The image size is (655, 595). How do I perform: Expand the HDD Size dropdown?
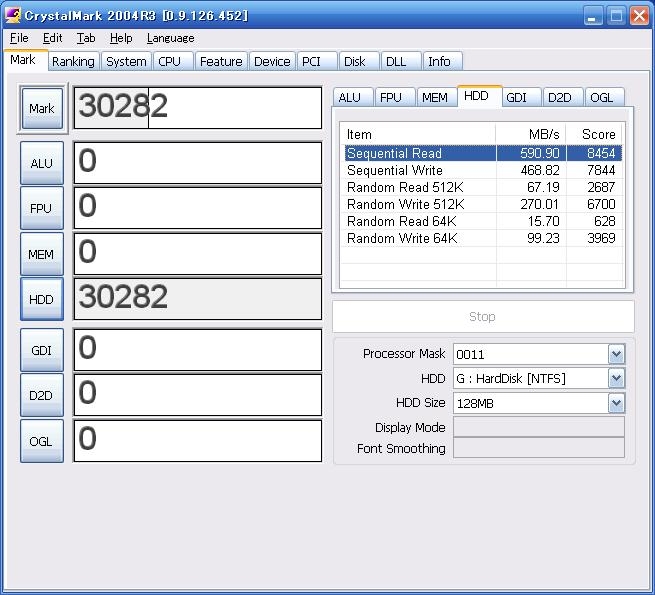point(617,403)
